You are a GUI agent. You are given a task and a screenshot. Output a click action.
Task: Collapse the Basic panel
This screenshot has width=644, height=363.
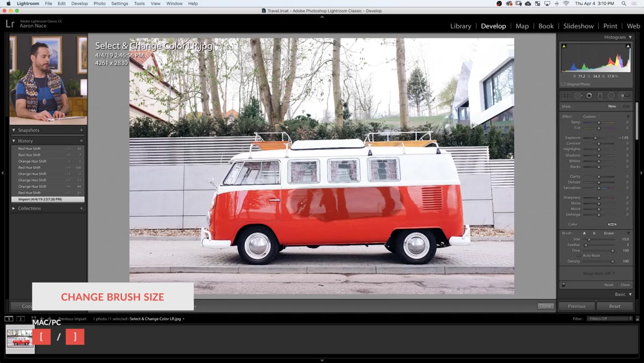click(x=630, y=294)
